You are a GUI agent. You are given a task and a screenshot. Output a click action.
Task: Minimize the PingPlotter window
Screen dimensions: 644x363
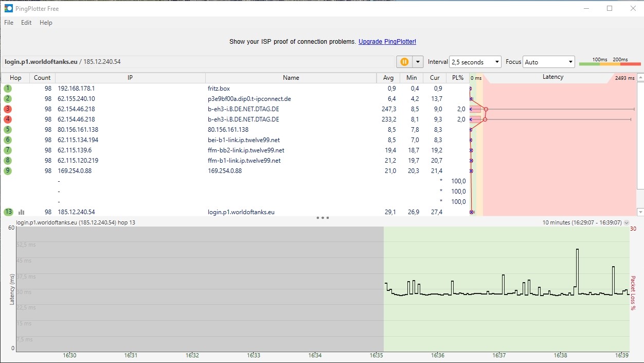[586, 8]
